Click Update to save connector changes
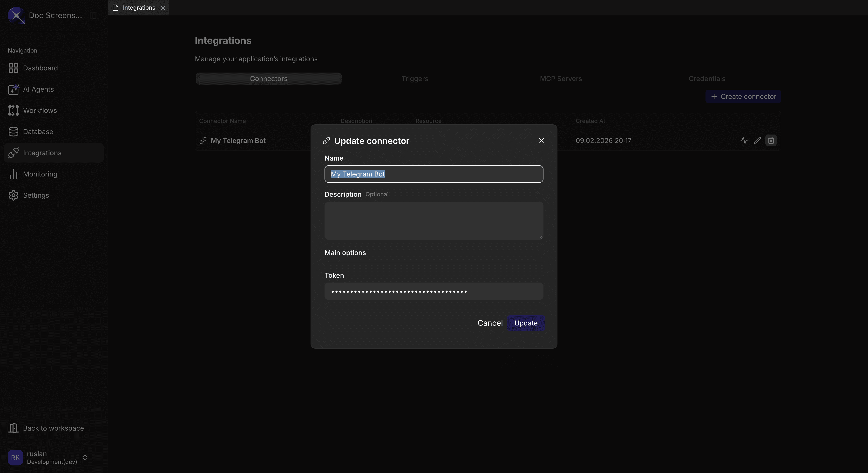This screenshot has height=473, width=868. 526,323
